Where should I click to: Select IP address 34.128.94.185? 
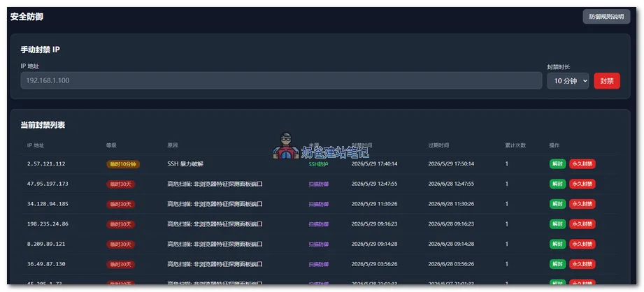point(48,204)
